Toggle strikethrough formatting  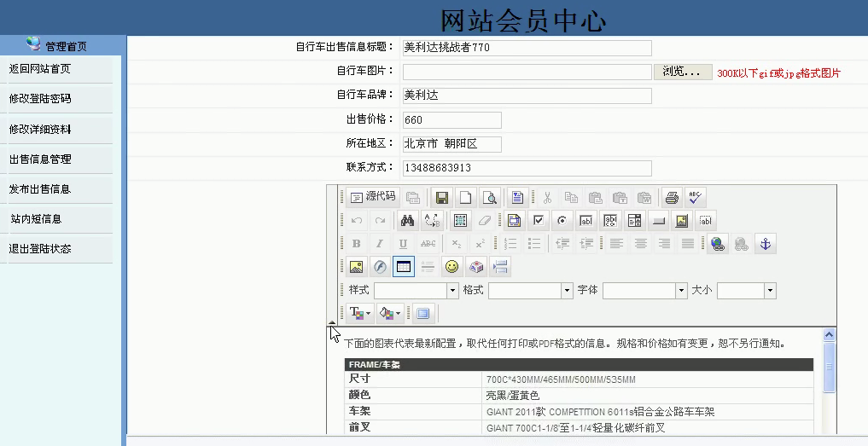point(428,244)
